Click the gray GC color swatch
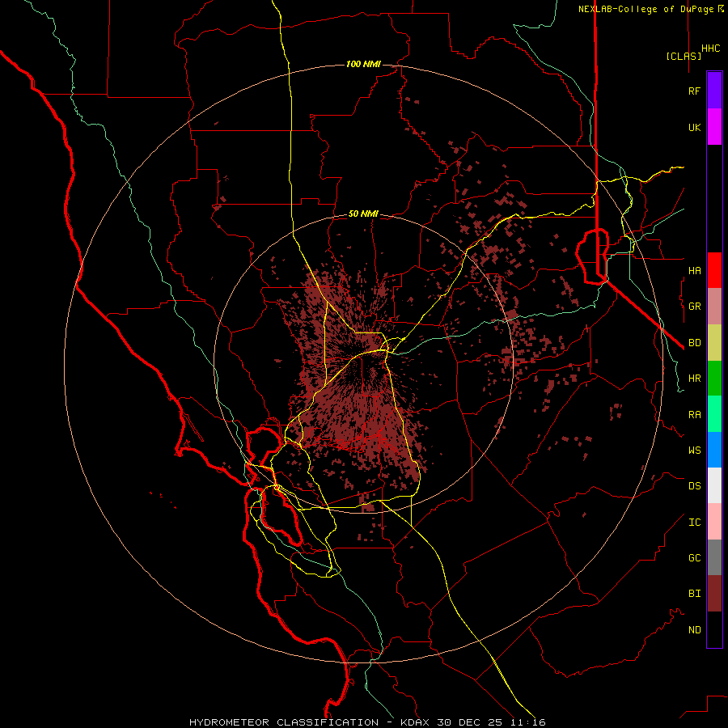 [714, 557]
